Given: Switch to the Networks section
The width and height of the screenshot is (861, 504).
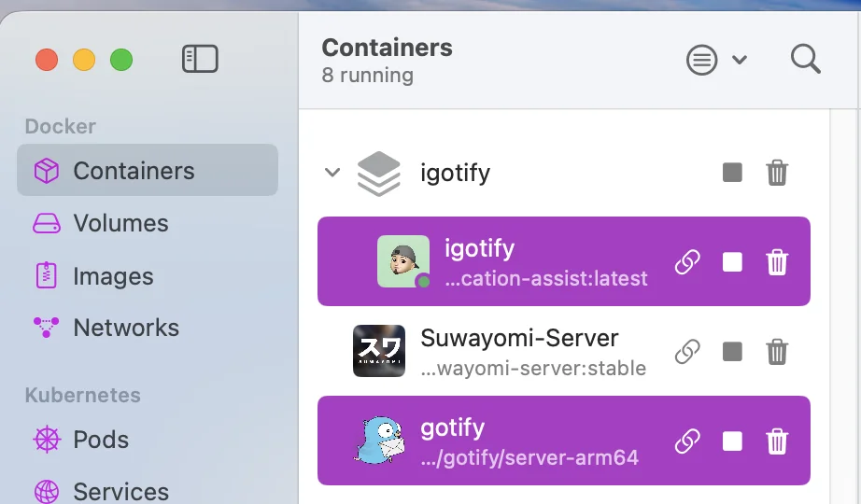Looking at the screenshot, I should (x=126, y=328).
